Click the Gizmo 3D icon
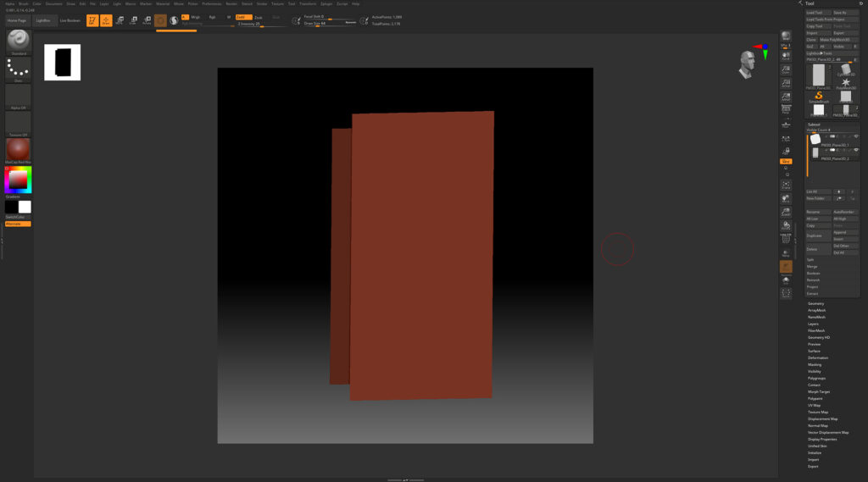 tap(160, 20)
